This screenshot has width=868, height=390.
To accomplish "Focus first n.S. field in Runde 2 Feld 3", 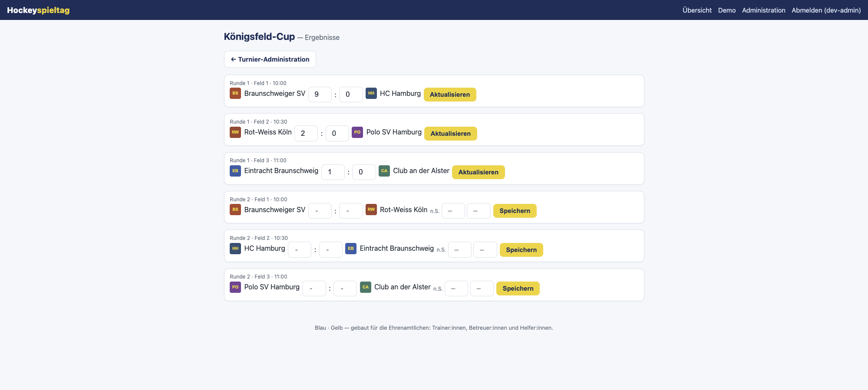I will click(456, 288).
